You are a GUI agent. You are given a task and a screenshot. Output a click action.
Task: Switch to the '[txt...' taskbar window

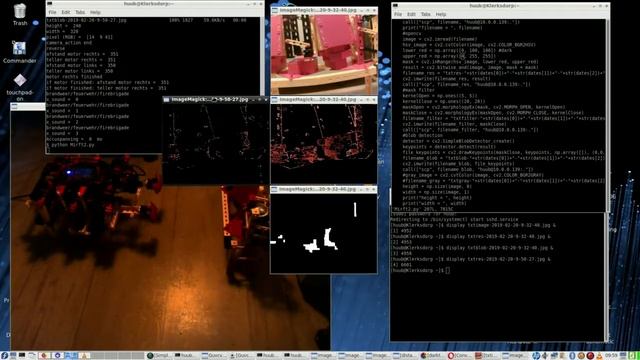[488, 356]
